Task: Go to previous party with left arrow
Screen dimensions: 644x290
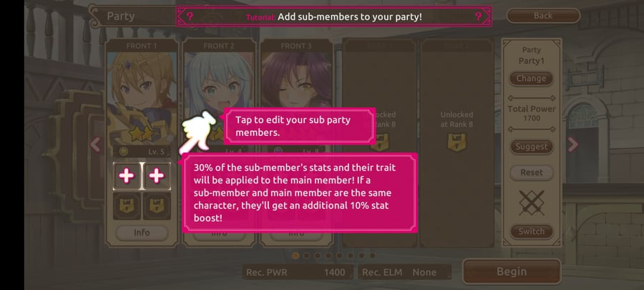Action: (x=95, y=145)
